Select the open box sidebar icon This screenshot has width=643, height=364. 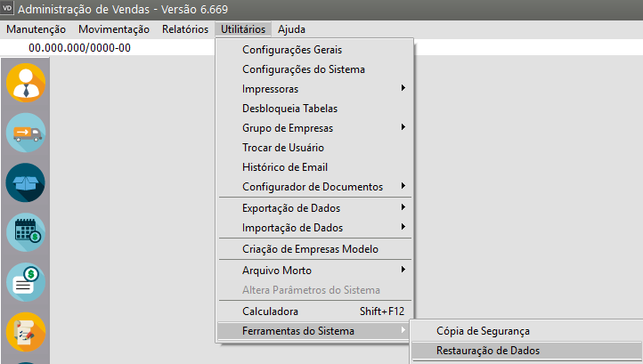[25, 183]
